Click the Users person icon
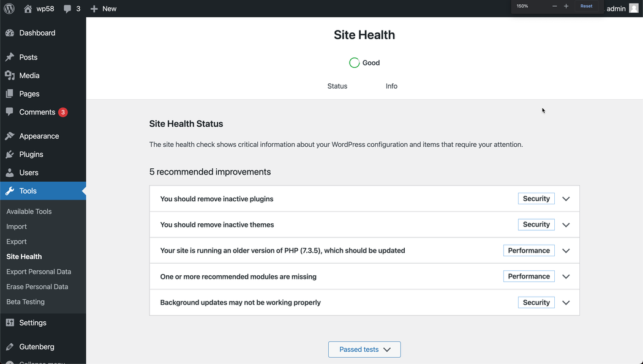 [x=10, y=173]
